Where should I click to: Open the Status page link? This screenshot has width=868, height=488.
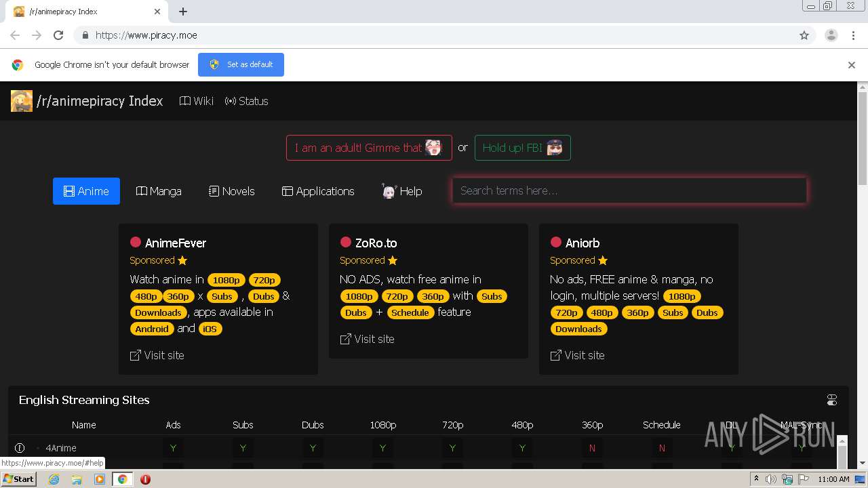tap(247, 101)
